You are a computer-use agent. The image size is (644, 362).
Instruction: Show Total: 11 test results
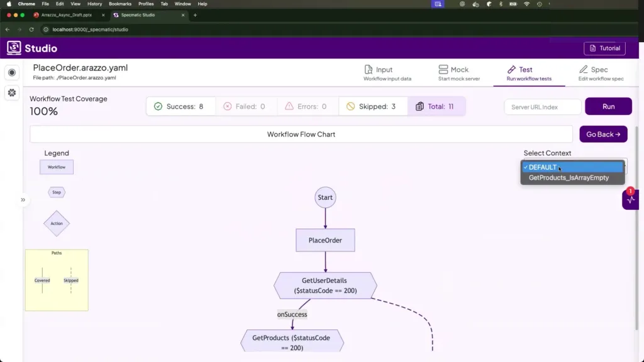point(436,107)
